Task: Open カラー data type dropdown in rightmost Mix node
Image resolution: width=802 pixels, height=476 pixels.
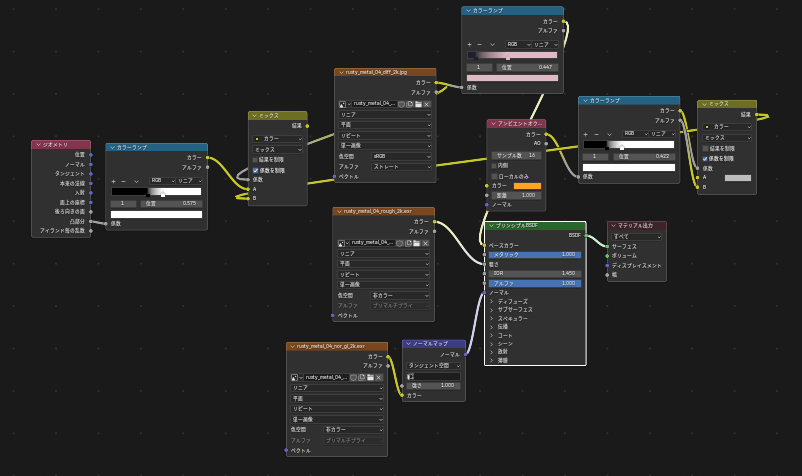Action: click(x=727, y=127)
